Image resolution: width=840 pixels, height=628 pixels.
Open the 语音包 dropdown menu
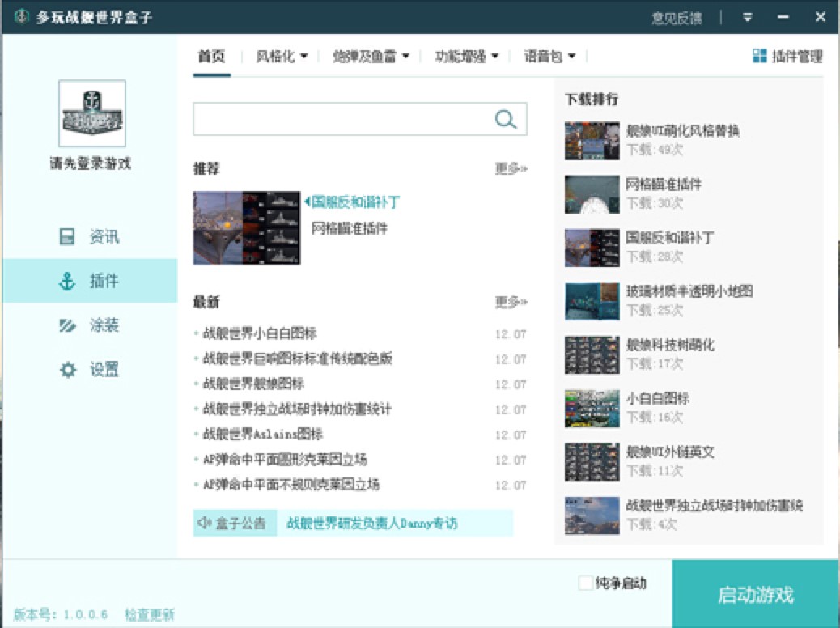click(x=549, y=57)
